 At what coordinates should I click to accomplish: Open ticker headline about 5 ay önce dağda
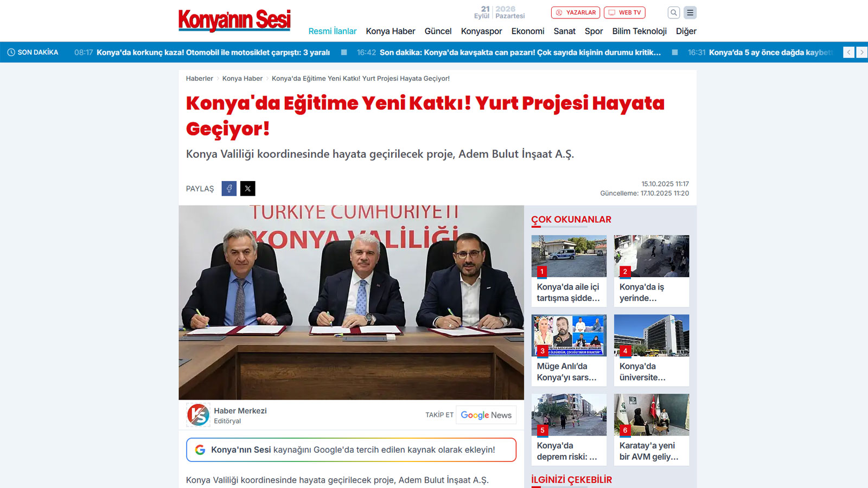pyautogui.click(x=770, y=53)
